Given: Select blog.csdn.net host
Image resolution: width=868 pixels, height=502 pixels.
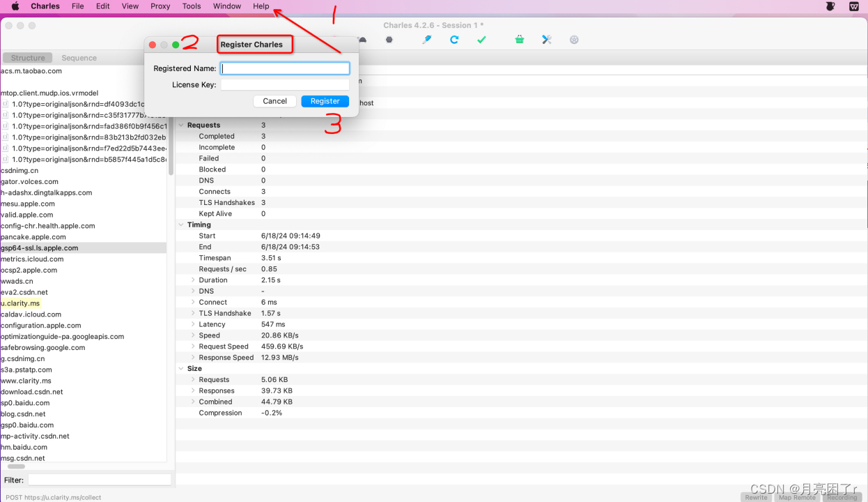Looking at the screenshot, I should pyautogui.click(x=23, y=414).
